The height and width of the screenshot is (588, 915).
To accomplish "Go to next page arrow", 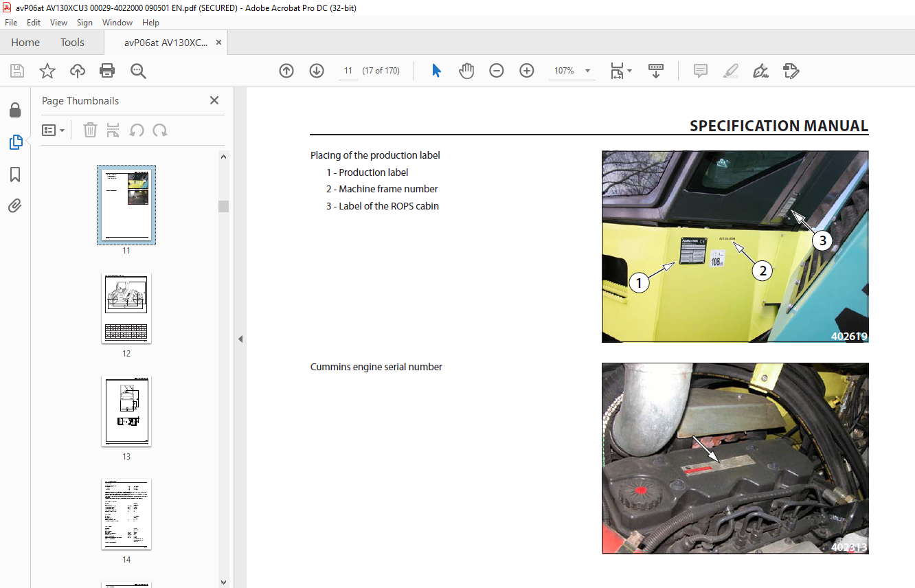I will [317, 71].
